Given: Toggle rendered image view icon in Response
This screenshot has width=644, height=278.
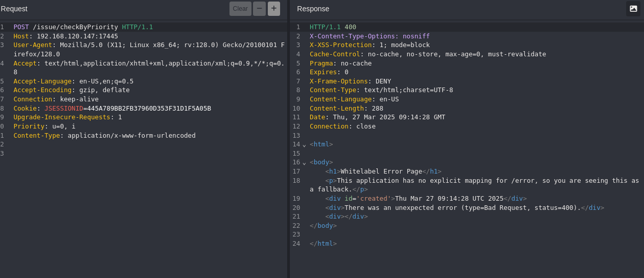Looking at the screenshot, I should (633, 9).
